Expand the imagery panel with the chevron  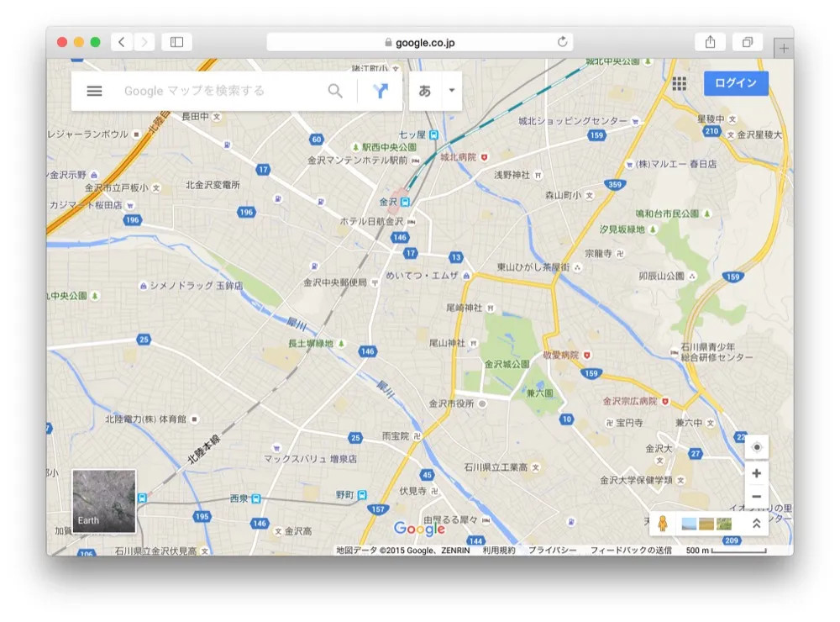tap(755, 522)
